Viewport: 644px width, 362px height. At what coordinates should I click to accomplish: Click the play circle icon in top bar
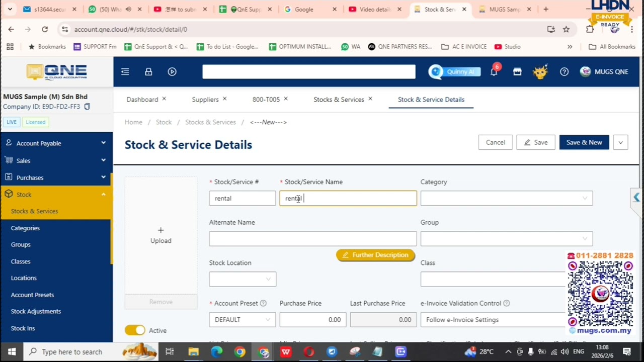pyautogui.click(x=172, y=72)
